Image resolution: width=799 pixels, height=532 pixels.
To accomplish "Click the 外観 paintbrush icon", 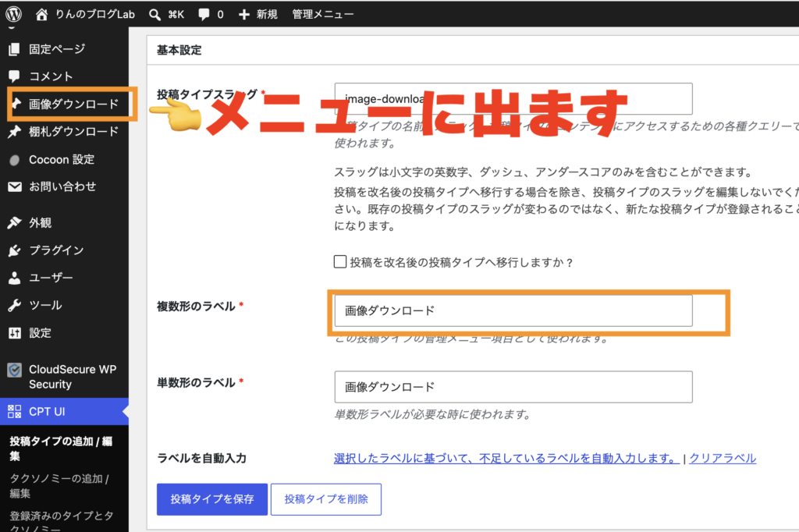I will click(14, 222).
